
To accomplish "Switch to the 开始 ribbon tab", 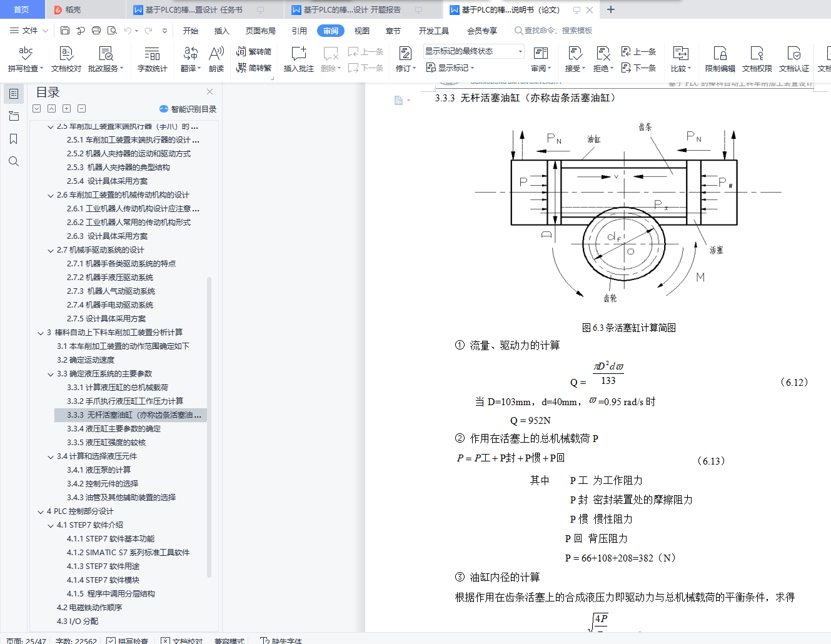I will click(x=191, y=31).
